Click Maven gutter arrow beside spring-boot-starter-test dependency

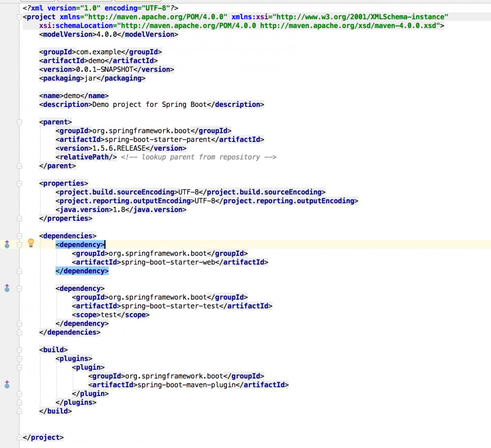point(6,289)
